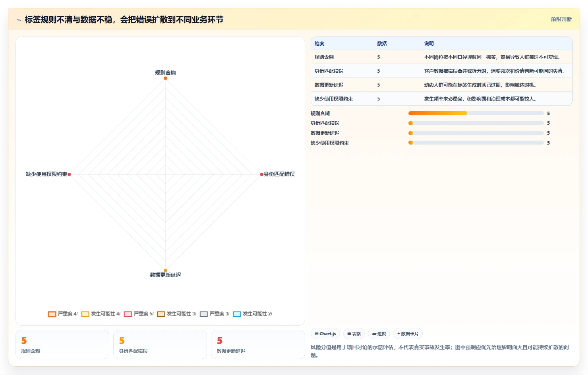Click the orange radar point at 规则含糊
Image resolution: width=588 pixels, height=375 pixels.
point(165,78)
